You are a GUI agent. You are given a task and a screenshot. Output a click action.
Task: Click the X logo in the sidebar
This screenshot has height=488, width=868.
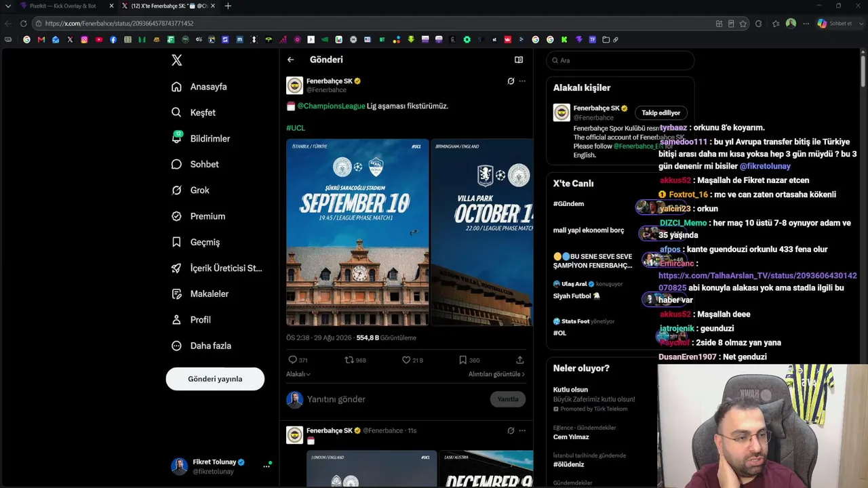(x=176, y=60)
